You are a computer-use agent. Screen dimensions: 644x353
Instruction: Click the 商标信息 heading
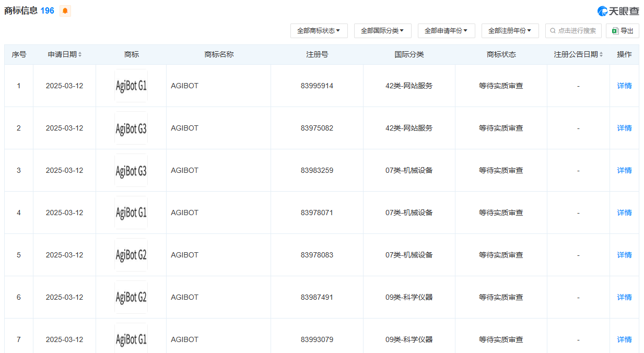click(x=21, y=10)
